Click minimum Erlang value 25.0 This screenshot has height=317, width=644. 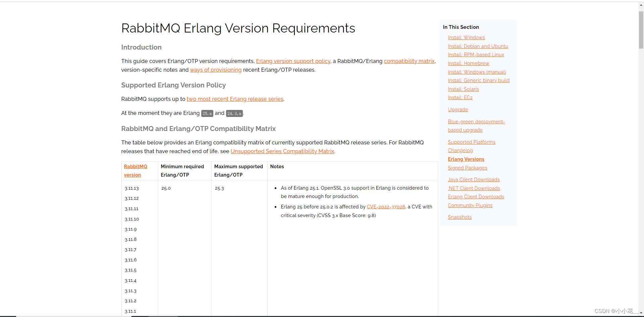pos(166,188)
